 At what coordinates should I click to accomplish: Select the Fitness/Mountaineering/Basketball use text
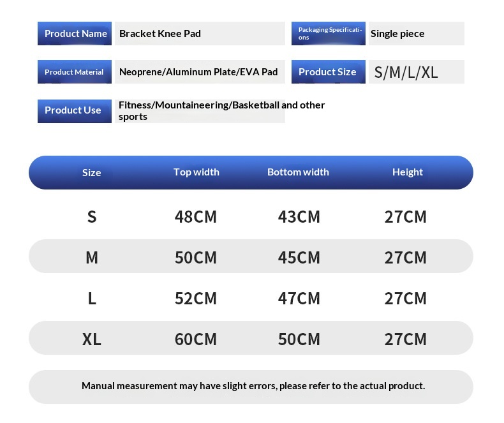coord(222,110)
